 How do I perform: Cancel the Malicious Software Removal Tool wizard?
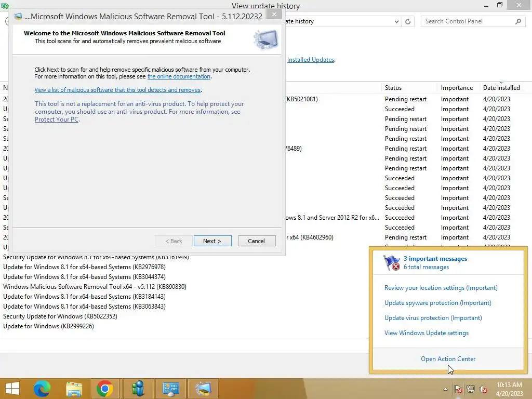pos(257,241)
